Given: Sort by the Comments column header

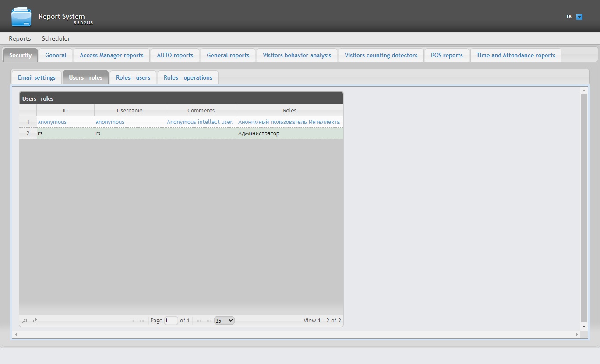Looking at the screenshot, I should [x=201, y=110].
